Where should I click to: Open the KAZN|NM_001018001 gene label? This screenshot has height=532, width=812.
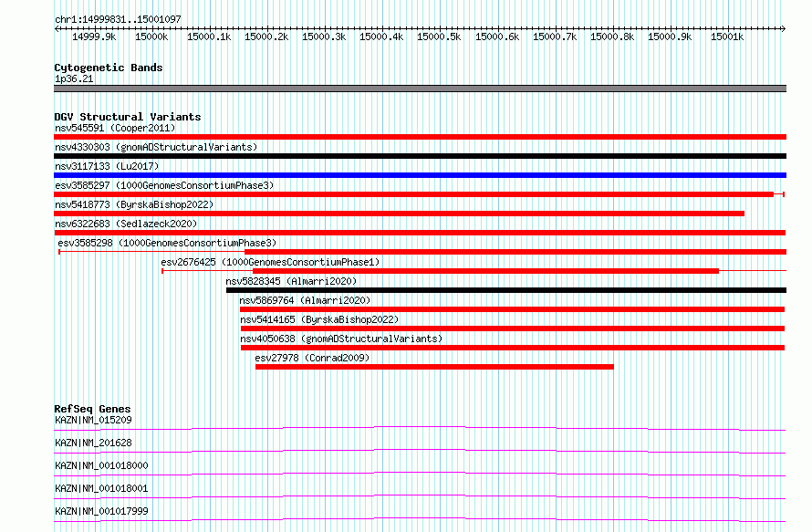[x=101, y=488]
